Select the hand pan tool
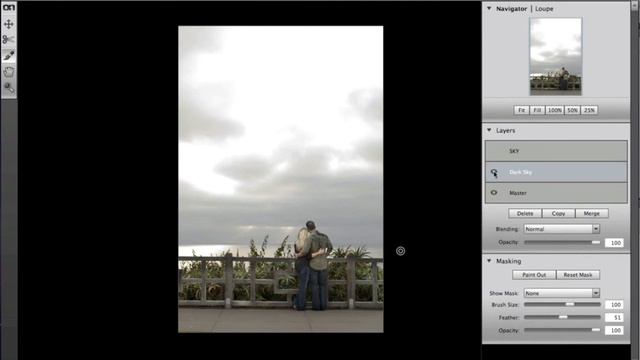Viewport: 640px width, 360px height. (9, 72)
